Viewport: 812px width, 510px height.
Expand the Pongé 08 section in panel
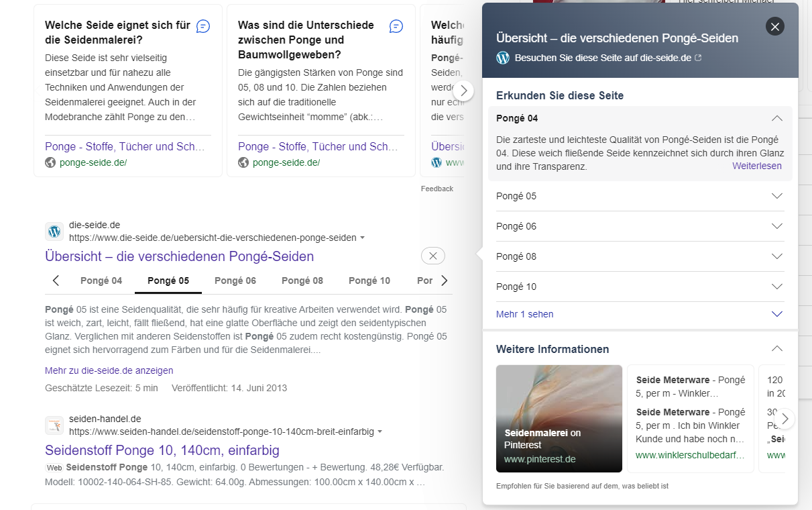776,256
